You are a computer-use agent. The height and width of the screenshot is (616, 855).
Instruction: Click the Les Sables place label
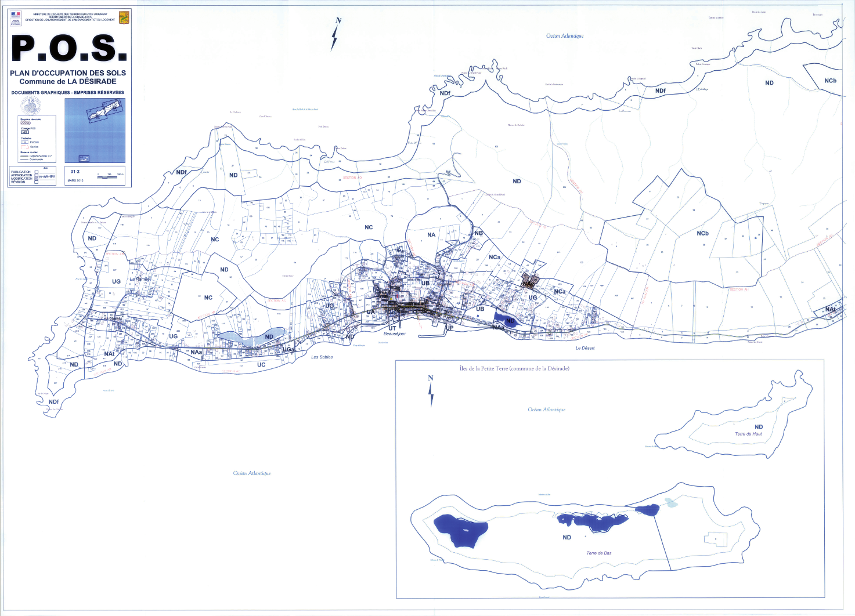click(x=322, y=357)
